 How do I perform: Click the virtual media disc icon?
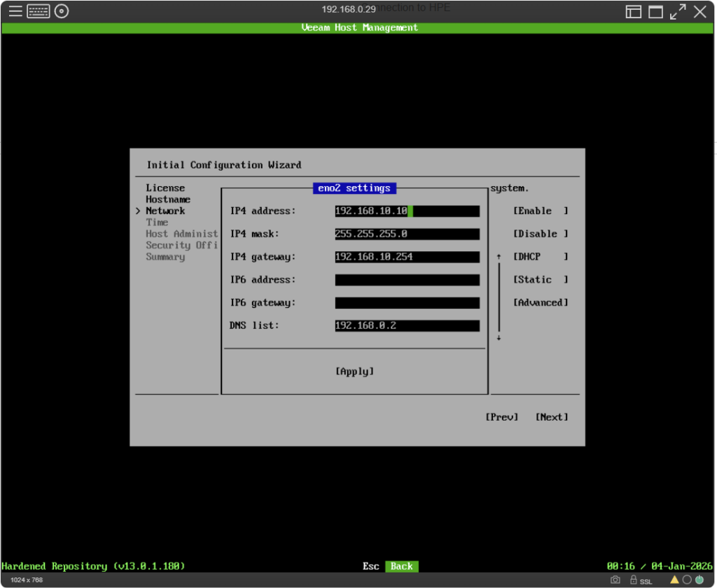(x=62, y=11)
